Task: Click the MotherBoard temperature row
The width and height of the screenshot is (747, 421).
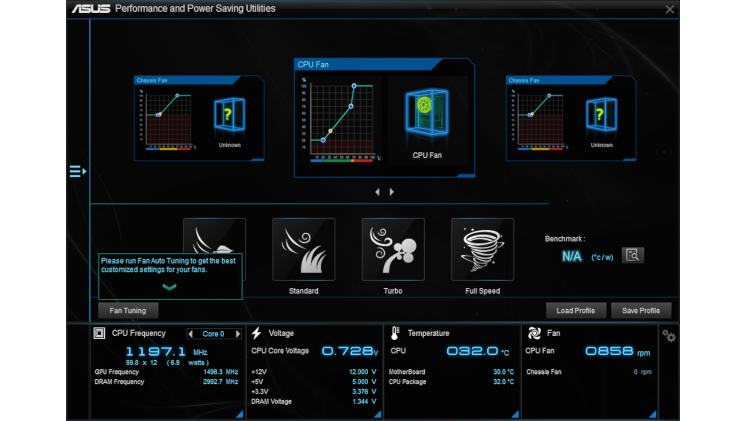Action: point(451,372)
